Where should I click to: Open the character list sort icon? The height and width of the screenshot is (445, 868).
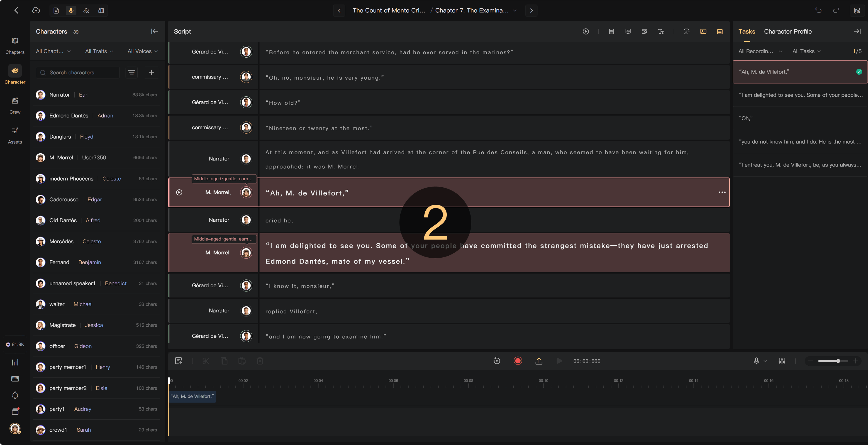pos(132,73)
